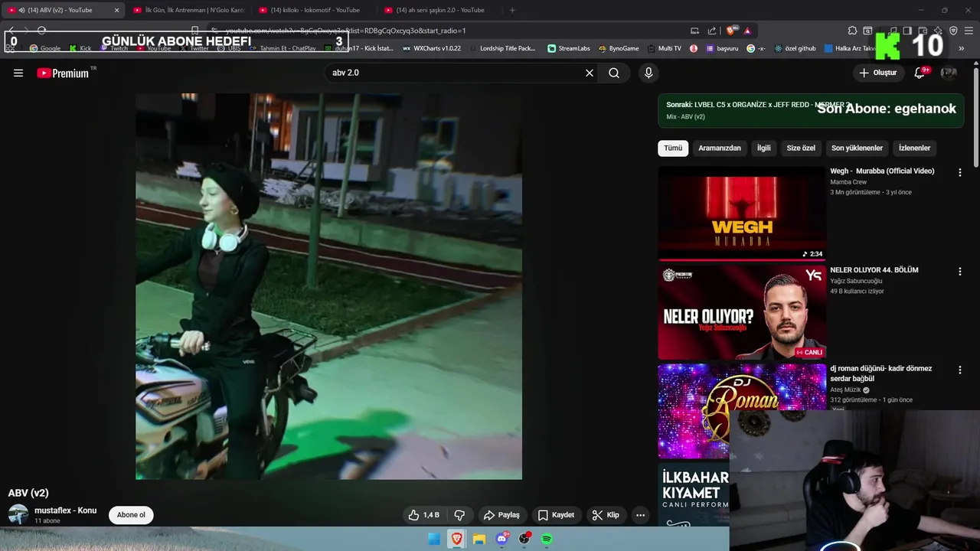This screenshot has height=551, width=980.
Task: Open NELER OLUYOR live stream thumbnail
Action: 742,312
